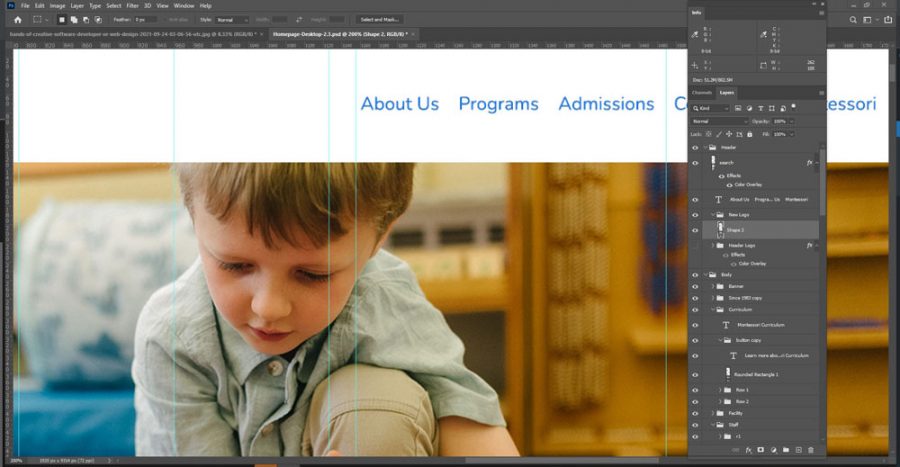Choose New Selection mode icon
Screen dimensions: 900x467
click(x=62, y=20)
